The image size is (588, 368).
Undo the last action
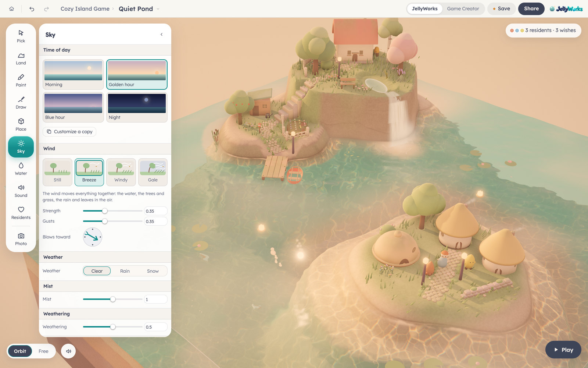coord(32,9)
